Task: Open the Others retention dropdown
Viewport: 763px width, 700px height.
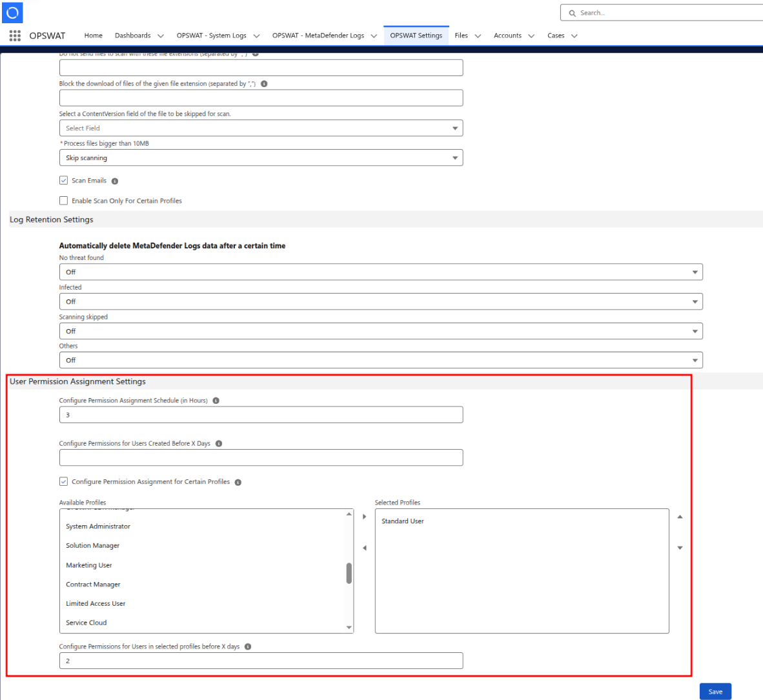Action: coord(381,360)
